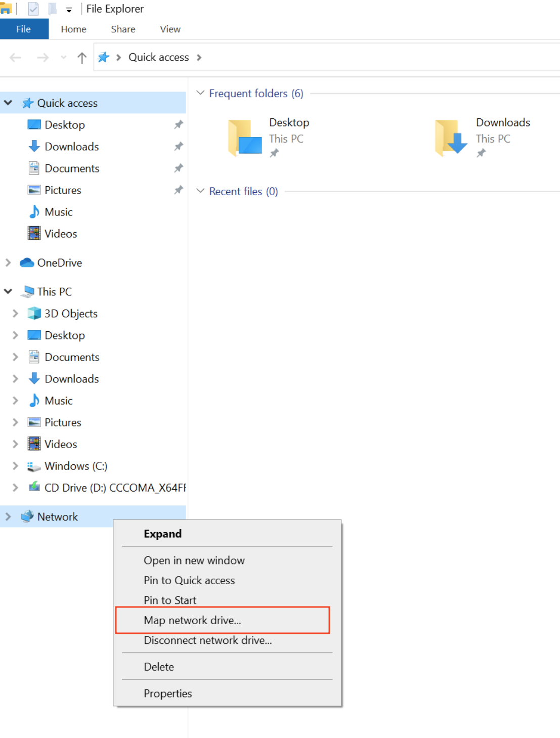560x738 pixels.
Task: Open the Desktop folder in Frequent folders
Action: pyautogui.click(x=245, y=138)
